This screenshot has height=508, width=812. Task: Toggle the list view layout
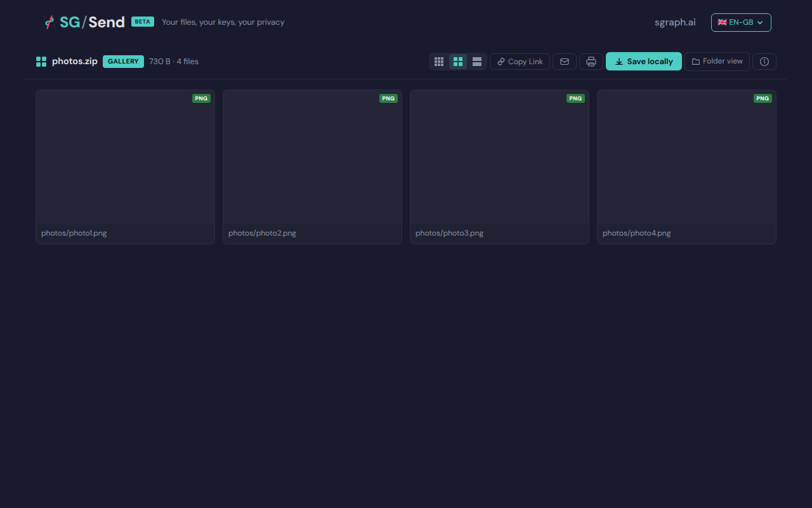click(x=476, y=61)
